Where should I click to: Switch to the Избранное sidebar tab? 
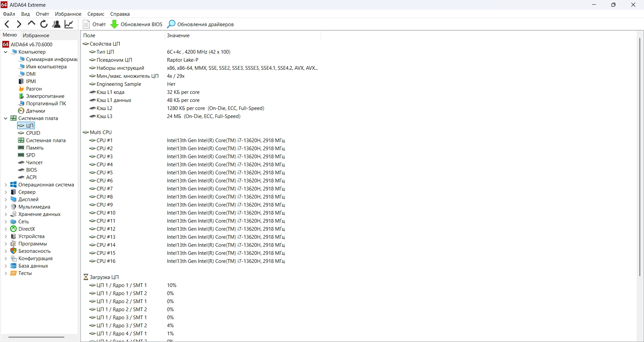pyautogui.click(x=36, y=35)
